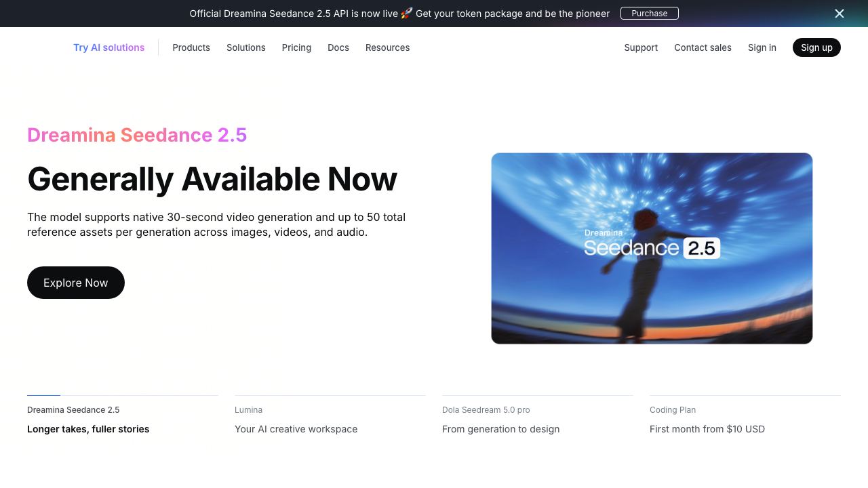This screenshot has height=488, width=868.
Task: Open the Resources menu
Action: click(387, 47)
